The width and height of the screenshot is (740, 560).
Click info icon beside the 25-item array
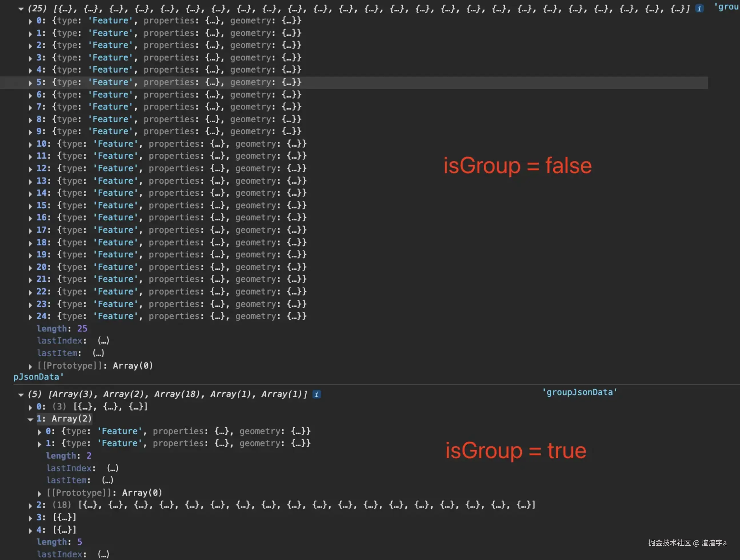699,9
